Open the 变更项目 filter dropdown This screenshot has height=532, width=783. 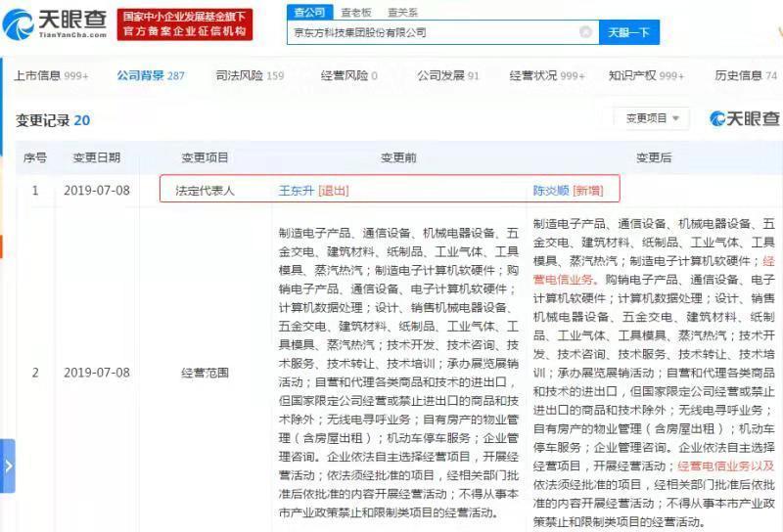click(x=652, y=118)
